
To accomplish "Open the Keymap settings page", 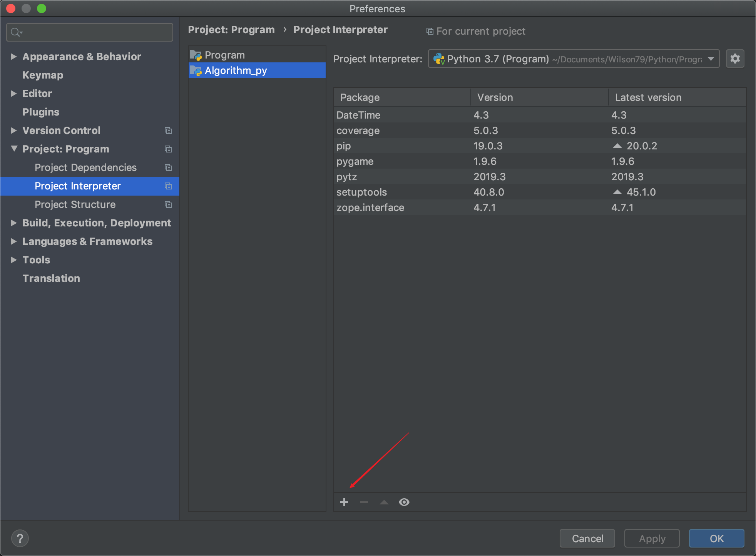I will pos(43,75).
